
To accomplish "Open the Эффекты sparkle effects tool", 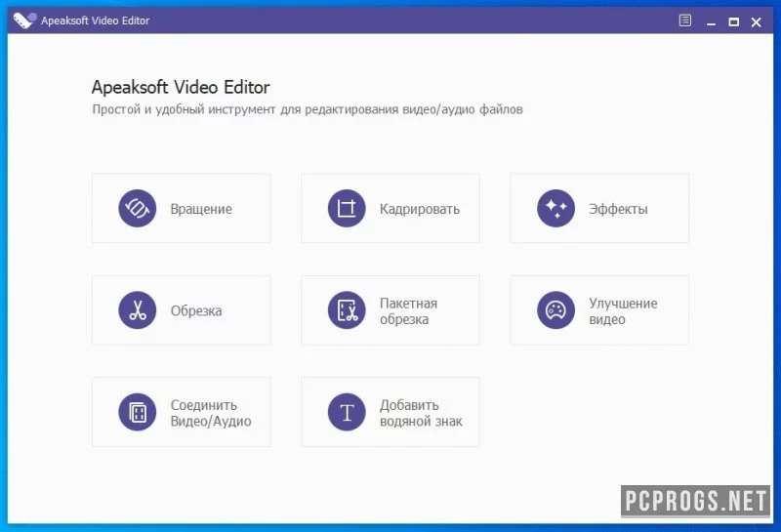I will [x=599, y=208].
